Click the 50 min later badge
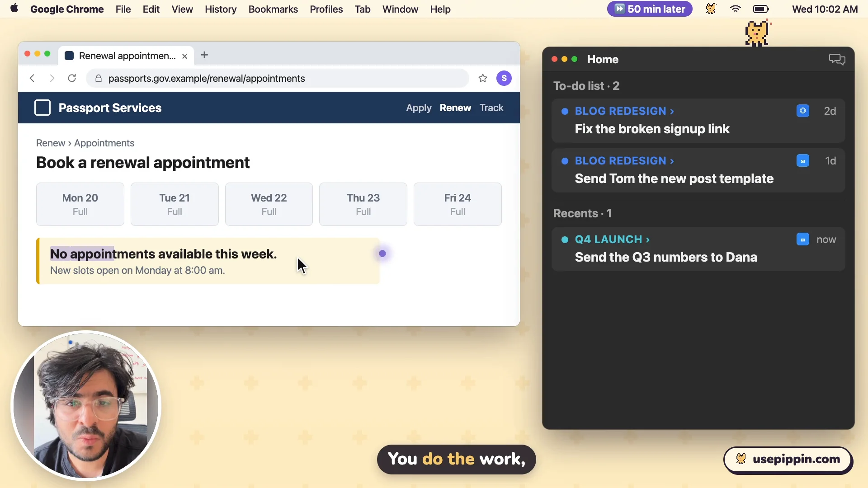This screenshot has width=868, height=488. pyautogui.click(x=650, y=9)
